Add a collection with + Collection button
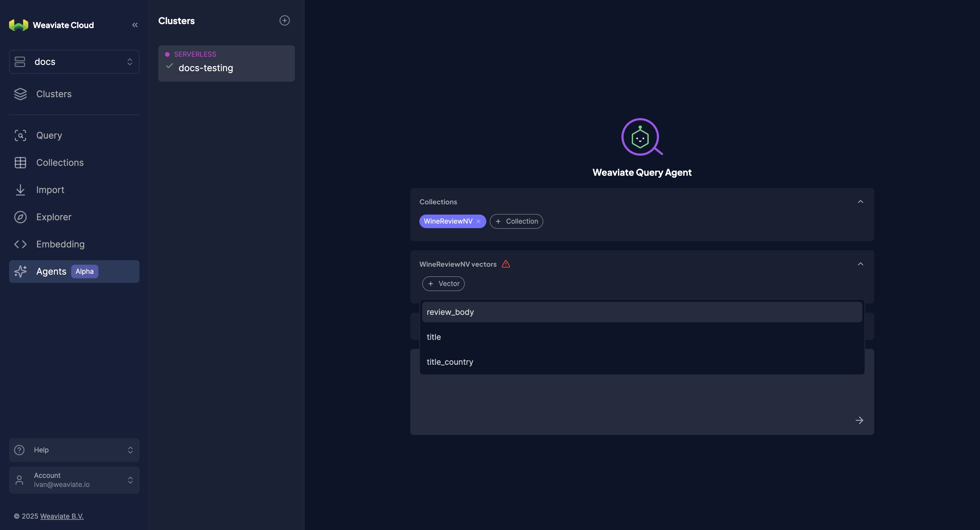The image size is (980, 530). (x=516, y=221)
